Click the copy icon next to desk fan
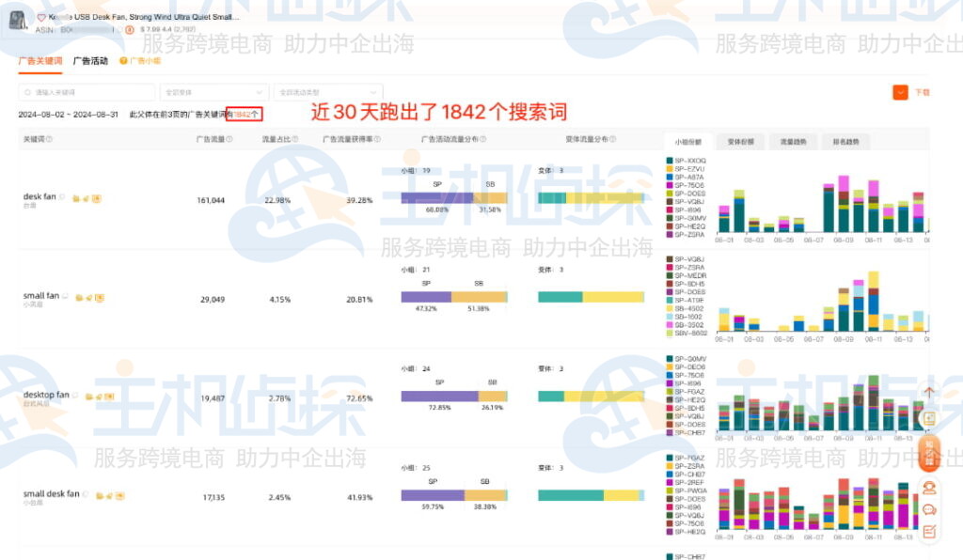 coord(74,197)
